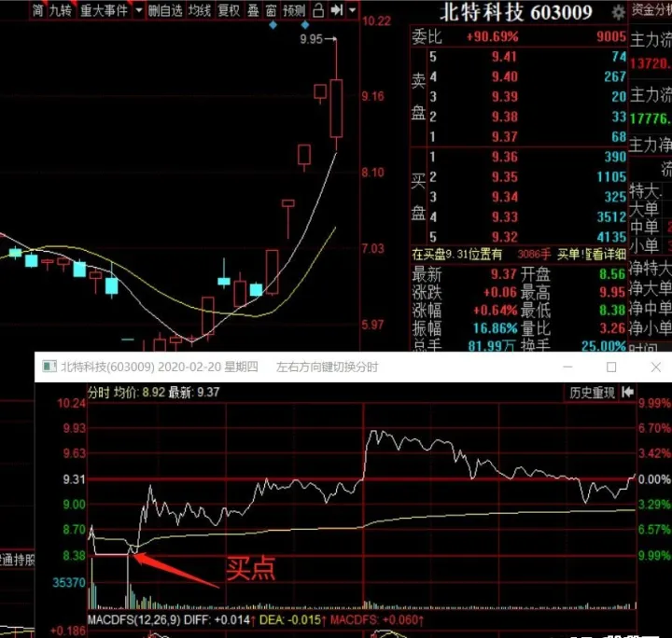Select the buy level 5 price 9.32
The image size is (672, 638).
tap(504, 237)
